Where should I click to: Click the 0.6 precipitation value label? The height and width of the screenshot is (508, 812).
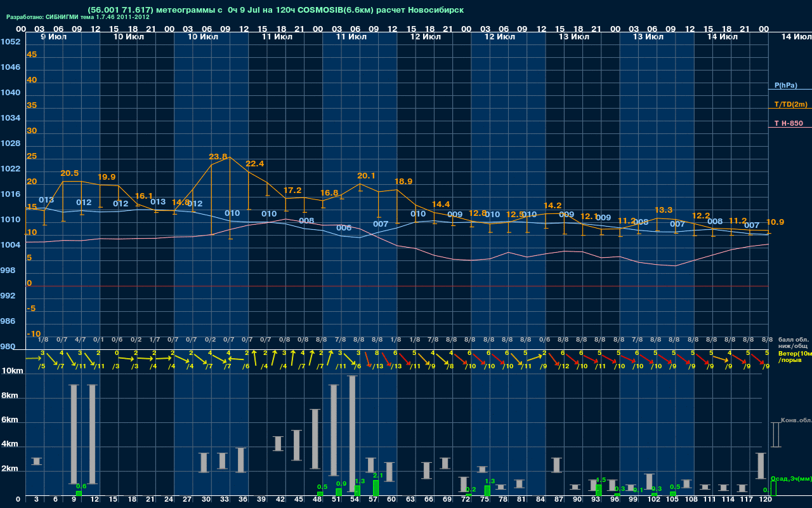(x=81, y=486)
